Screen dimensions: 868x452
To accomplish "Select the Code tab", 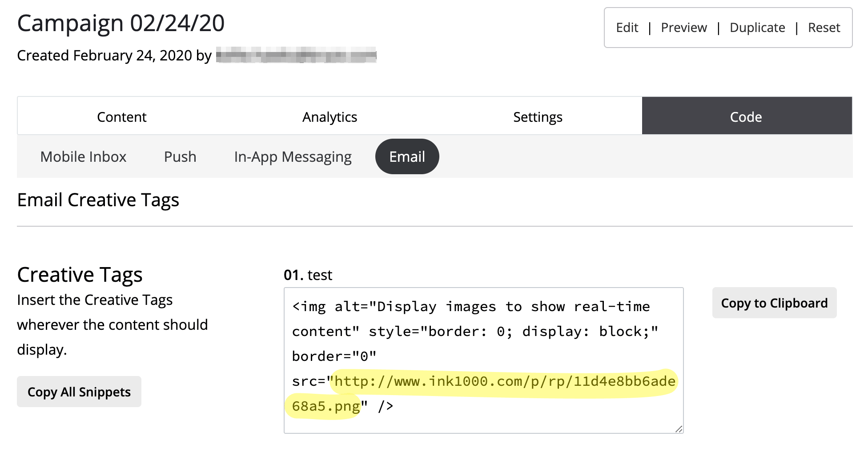I will pos(746,117).
